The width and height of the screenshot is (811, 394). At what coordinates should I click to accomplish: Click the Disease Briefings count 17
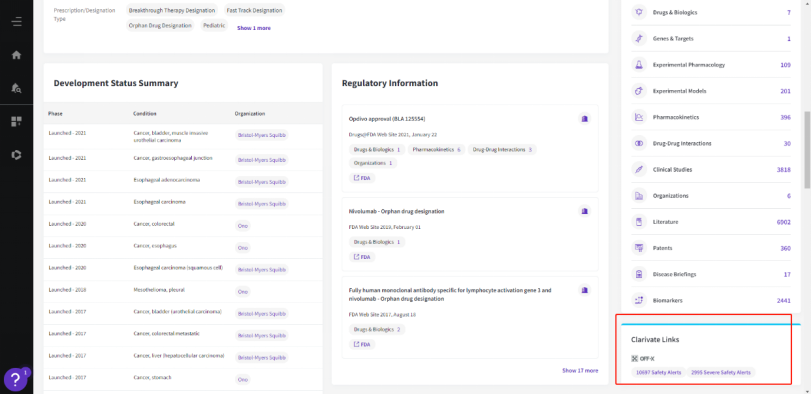[x=787, y=275]
